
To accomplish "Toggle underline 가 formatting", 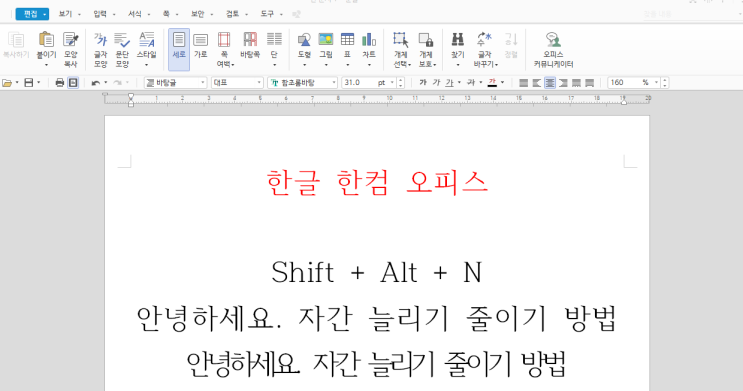I will (x=449, y=82).
